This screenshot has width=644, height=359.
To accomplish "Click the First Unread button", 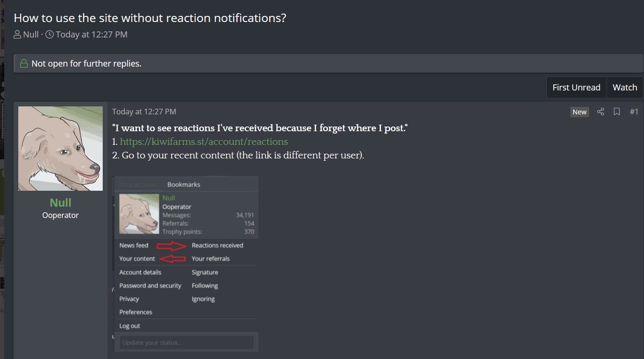I will 576,88.
